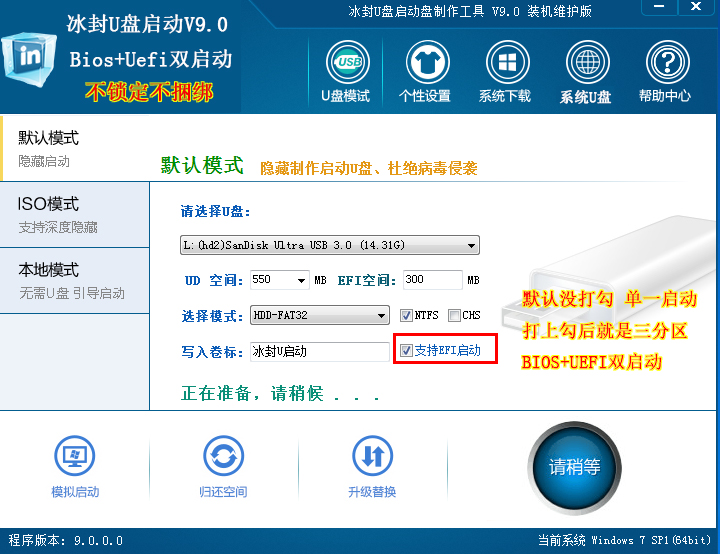Open 个性设置 via the shirt icon
The image size is (720, 554).
click(428, 62)
